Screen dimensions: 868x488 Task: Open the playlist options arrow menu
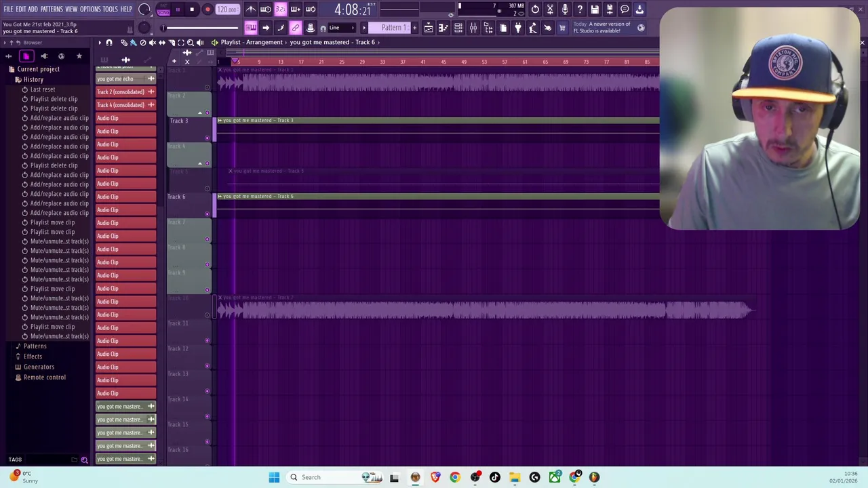pos(100,43)
